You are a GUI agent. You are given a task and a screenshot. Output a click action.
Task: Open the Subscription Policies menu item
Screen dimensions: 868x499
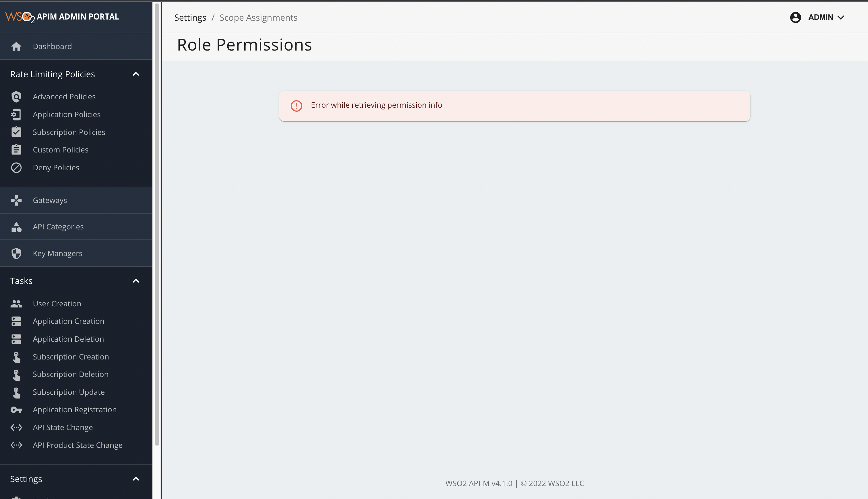coord(69,132)
